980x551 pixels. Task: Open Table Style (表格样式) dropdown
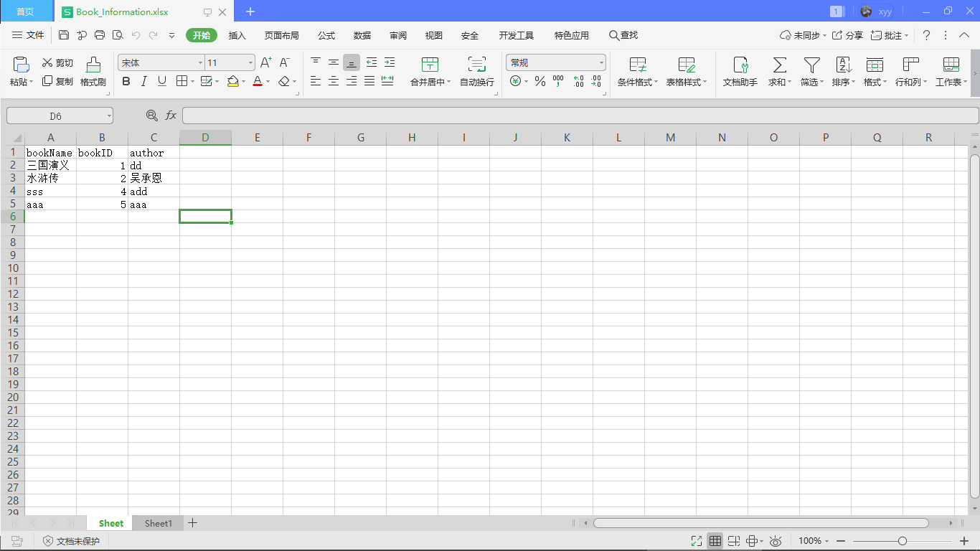tap(705, 83)
